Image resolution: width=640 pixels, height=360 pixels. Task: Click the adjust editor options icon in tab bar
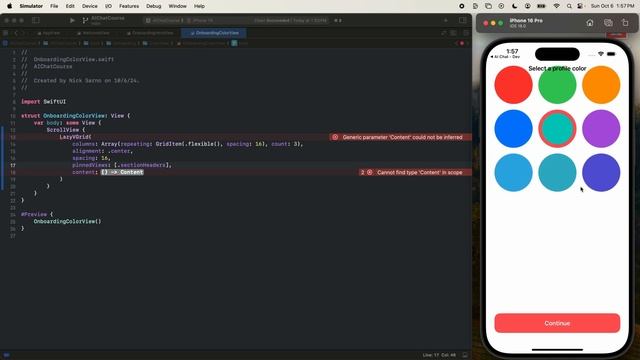tap(453, 33)
